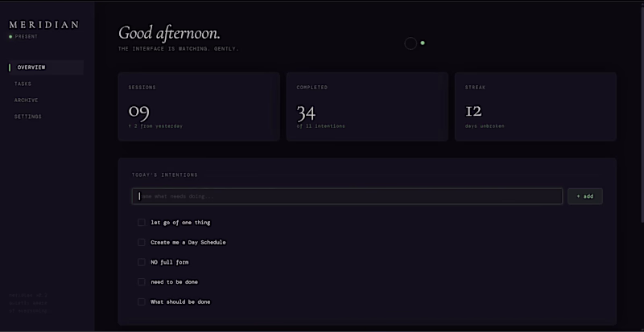This screenshot has height=332, width=644.
Task: Focus the intentions text input field
Action: [347, 196]
